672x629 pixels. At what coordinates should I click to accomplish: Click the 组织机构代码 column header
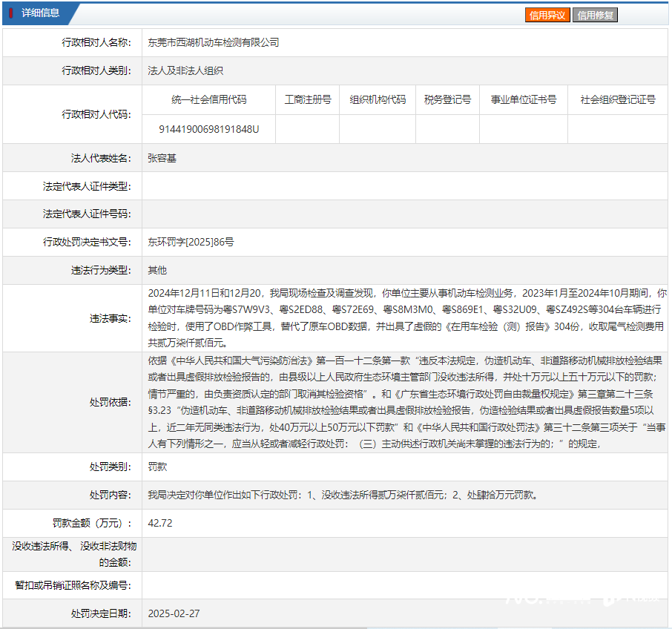click(378, 100)
